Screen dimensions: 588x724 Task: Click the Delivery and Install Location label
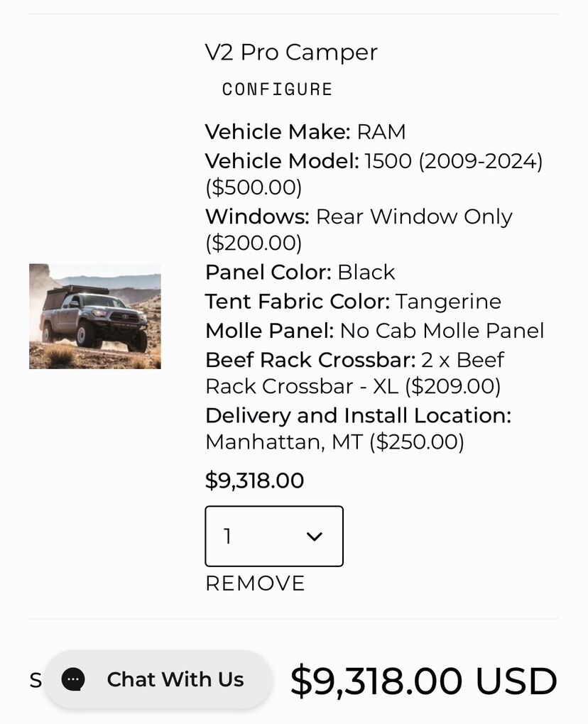[x=358, y=415]
